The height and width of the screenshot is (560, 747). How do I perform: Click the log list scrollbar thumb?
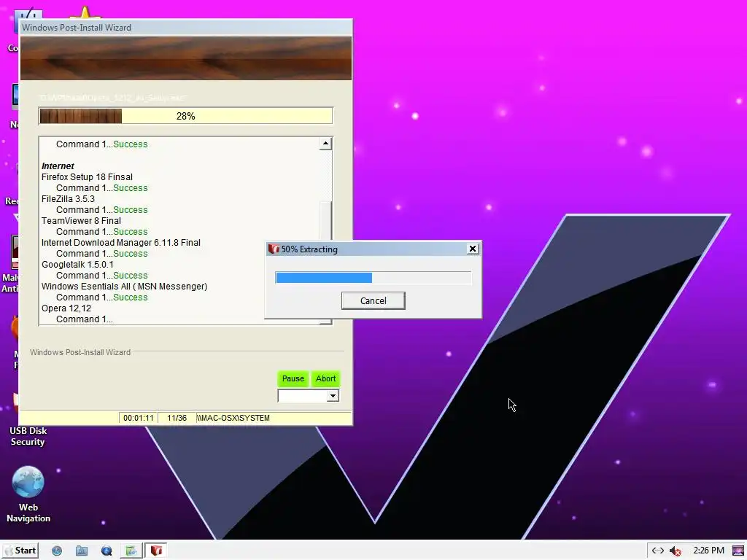(325, 221)
